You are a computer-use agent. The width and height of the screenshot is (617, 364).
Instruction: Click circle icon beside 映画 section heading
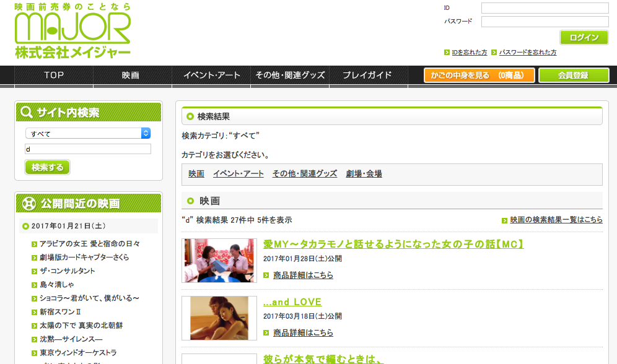(x=190, y=201)
